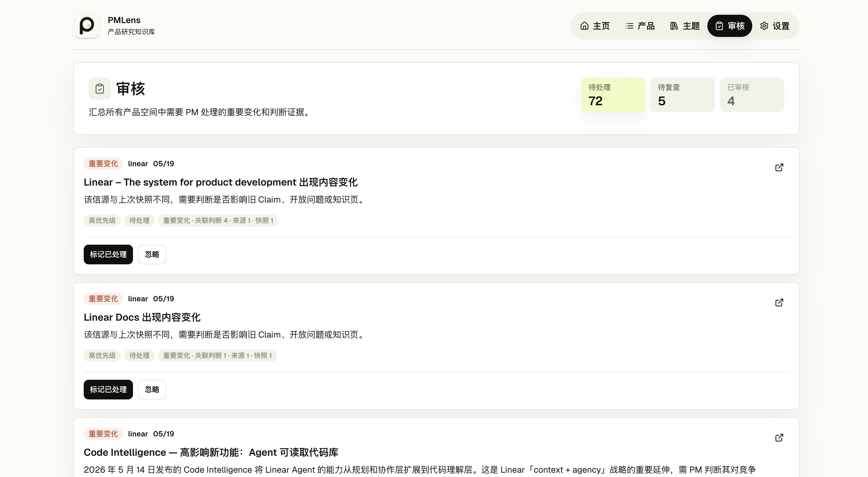Open the 设置 settings tab
The height and width of the screenshot is (477, 868).
coord(775,26)
